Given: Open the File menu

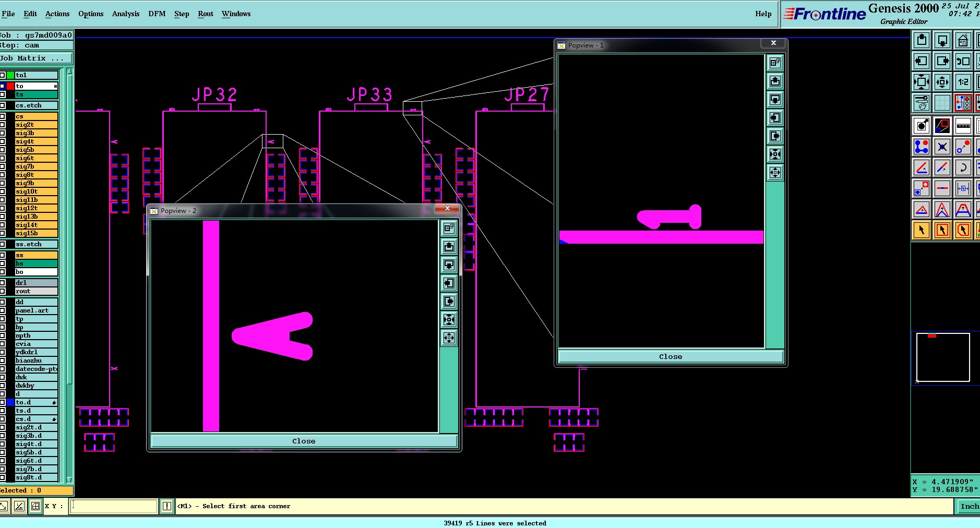Looking at the screenshot, I should 8,14.
